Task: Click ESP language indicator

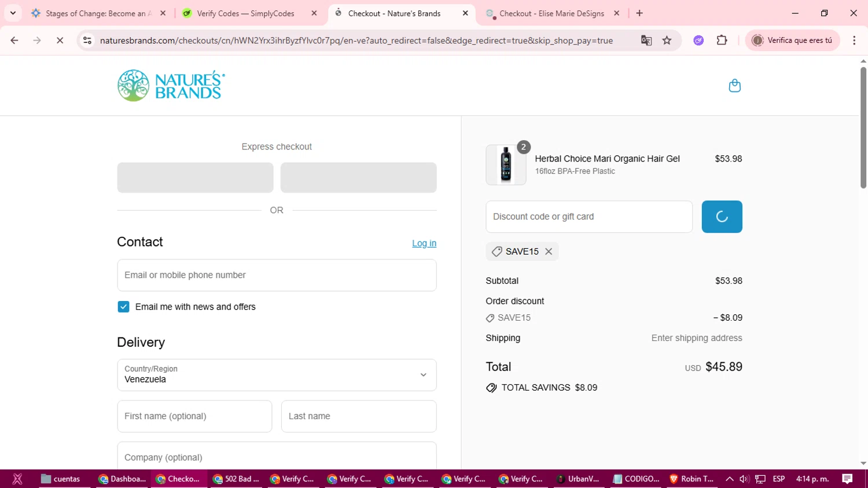Action: tap(779, 479)
